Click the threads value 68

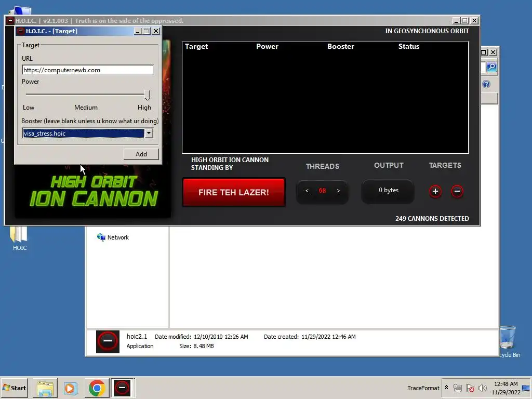pos(322,191)
